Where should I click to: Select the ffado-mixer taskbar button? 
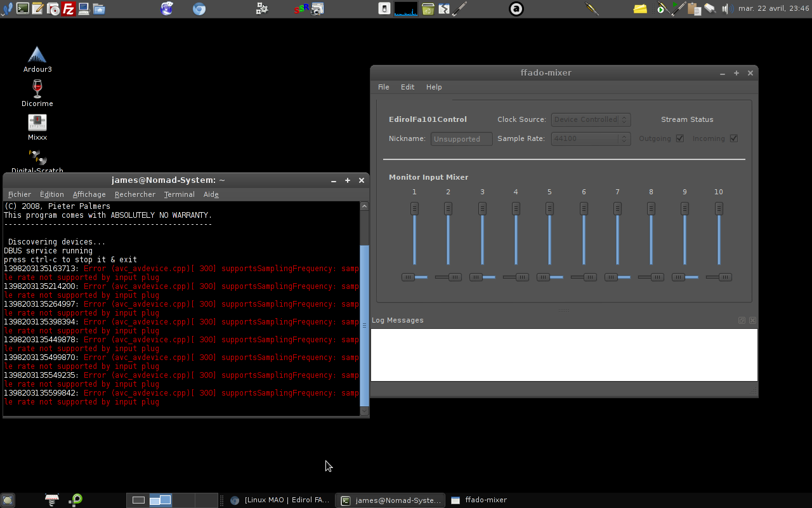click(479, 500)
